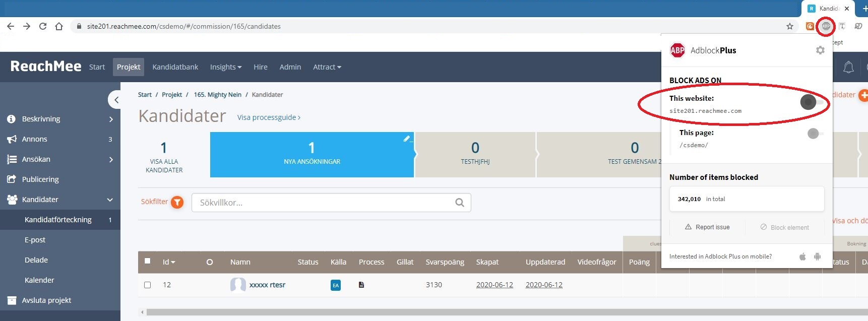Click the avatar of candidate xxxxx rtesr
868x321 pixels.
tap(238, 285)
